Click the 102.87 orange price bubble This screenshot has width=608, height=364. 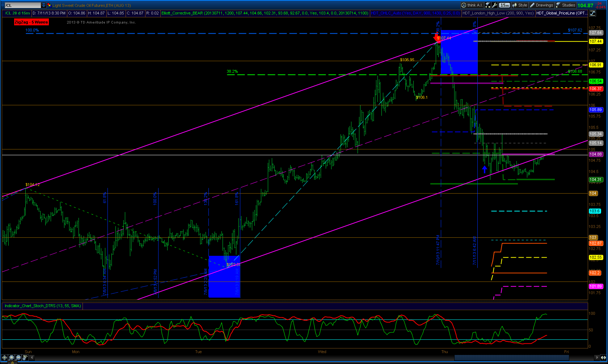click(x=595, y=243)
